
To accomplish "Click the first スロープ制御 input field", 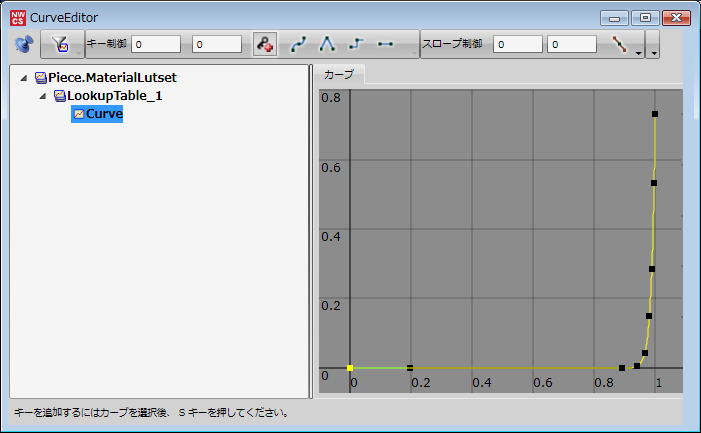I will tap(518, 44).
